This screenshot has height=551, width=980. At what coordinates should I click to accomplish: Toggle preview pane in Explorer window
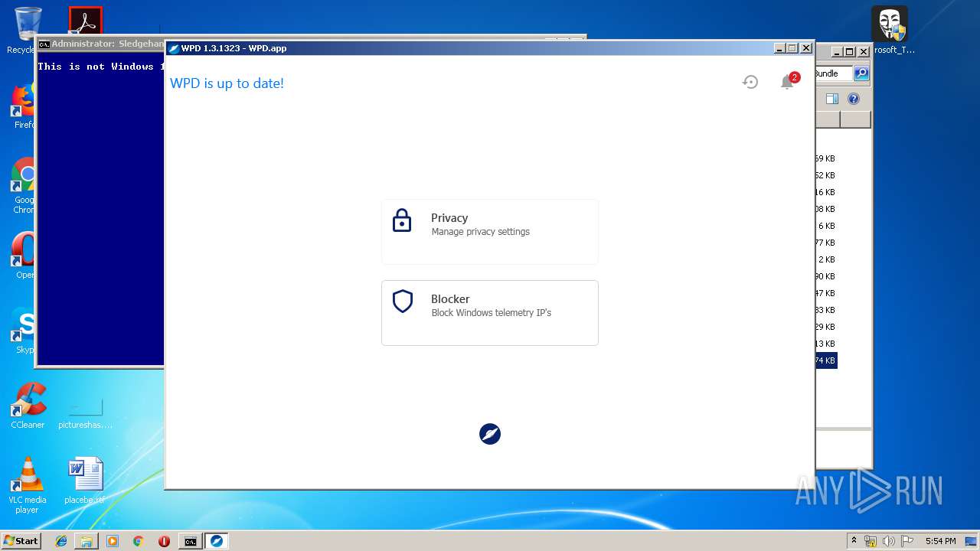pos(832,99)
